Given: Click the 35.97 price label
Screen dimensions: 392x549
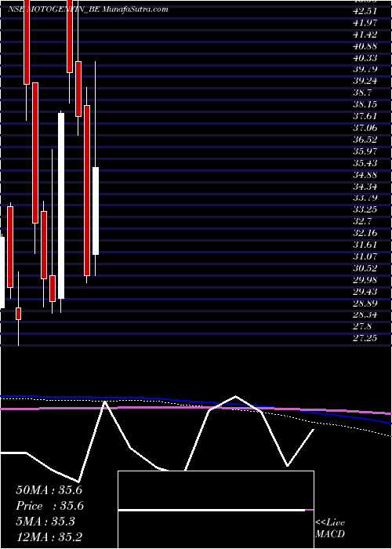Looking at the screenshot, I should 365,151.
